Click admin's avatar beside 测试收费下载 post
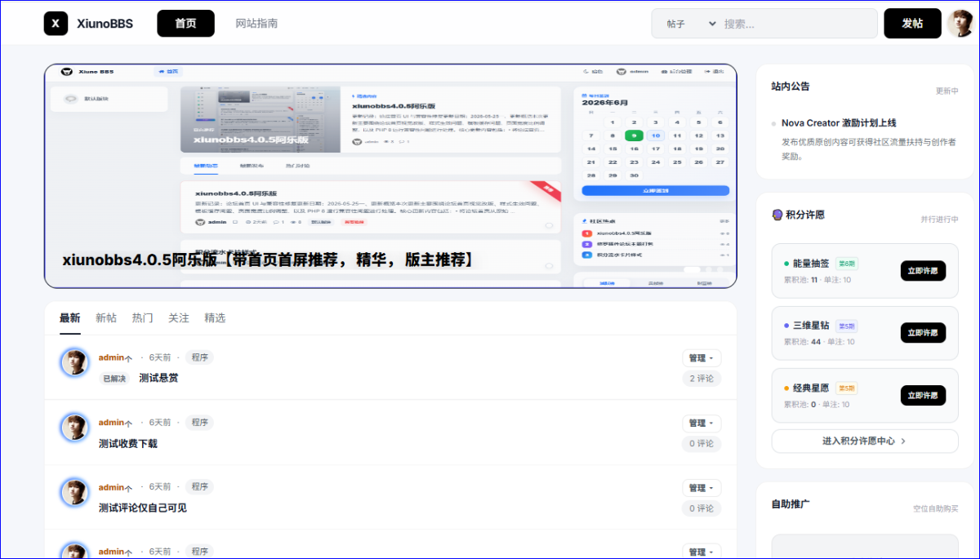This screenshot has width=980, height=559. pos(74,428)
